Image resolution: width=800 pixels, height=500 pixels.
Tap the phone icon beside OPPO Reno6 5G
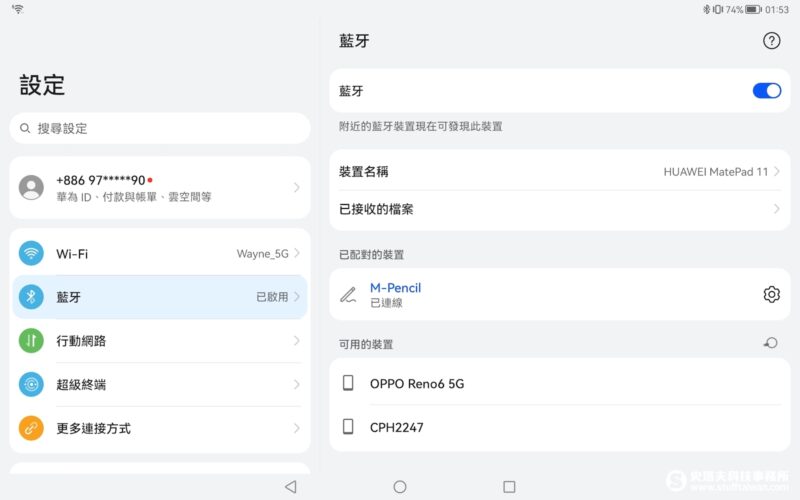(348, 383)
